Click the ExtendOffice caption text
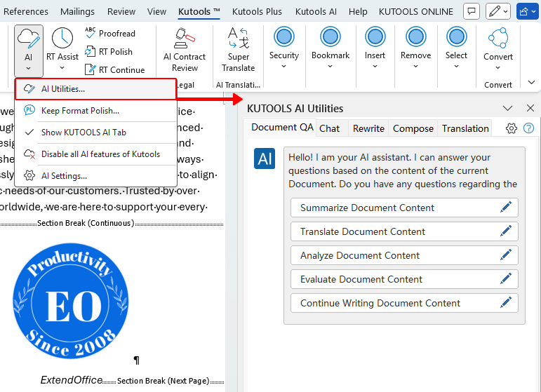Viewport: 541px width, 392px height. tap(72, 380)
